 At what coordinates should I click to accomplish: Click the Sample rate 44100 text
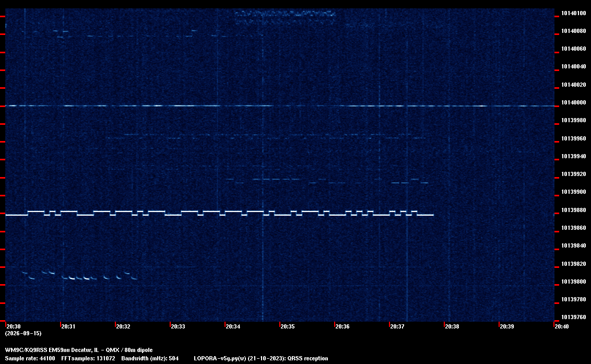point(30,358)
